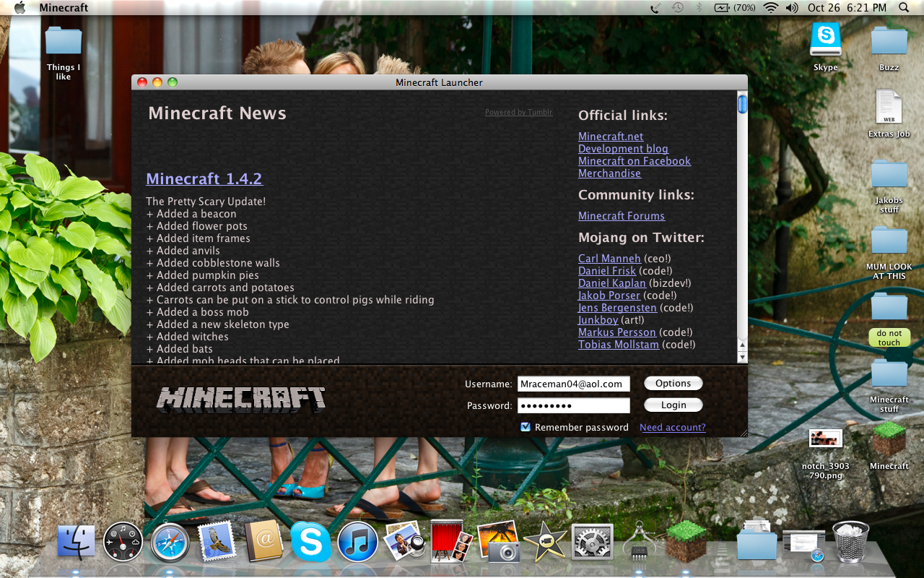
Task: Open the Apple menu
Action: (x=19, y=8)
